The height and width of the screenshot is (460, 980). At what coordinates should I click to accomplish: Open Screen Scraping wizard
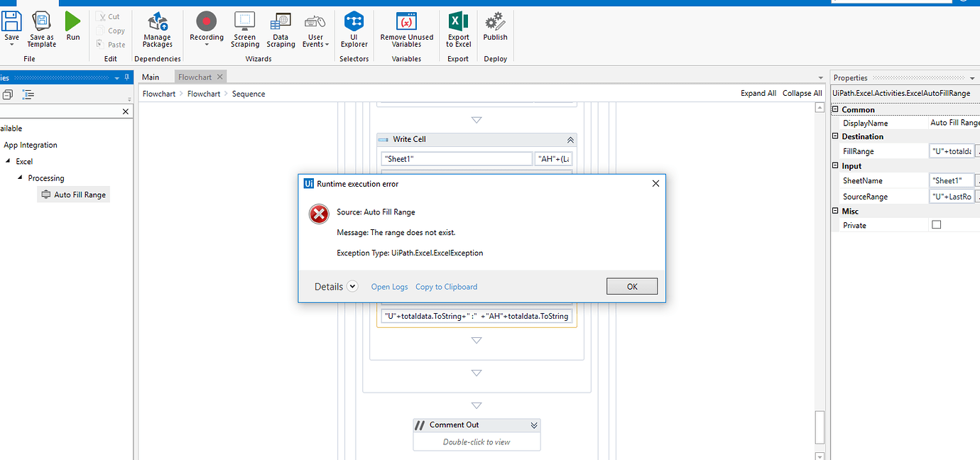[x=244, y=30]
